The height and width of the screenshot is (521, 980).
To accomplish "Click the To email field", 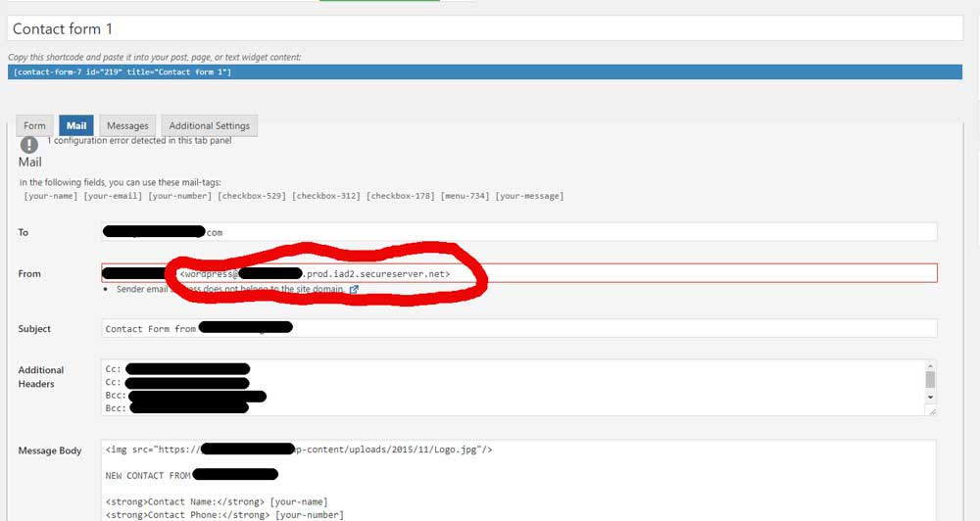I will tap(518, 232).
